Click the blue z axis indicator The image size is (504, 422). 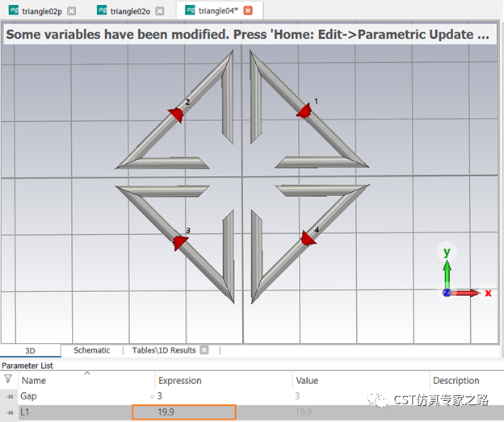coord(447,293)
